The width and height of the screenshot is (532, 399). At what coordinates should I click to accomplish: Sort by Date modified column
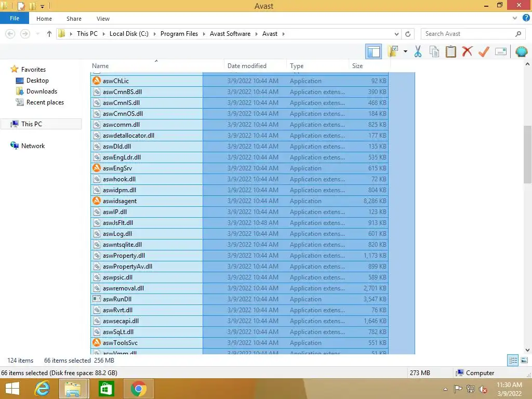(247, 66)
